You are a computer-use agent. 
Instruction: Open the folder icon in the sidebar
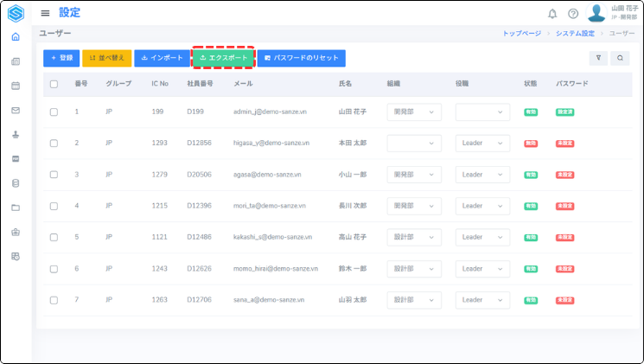16,208
